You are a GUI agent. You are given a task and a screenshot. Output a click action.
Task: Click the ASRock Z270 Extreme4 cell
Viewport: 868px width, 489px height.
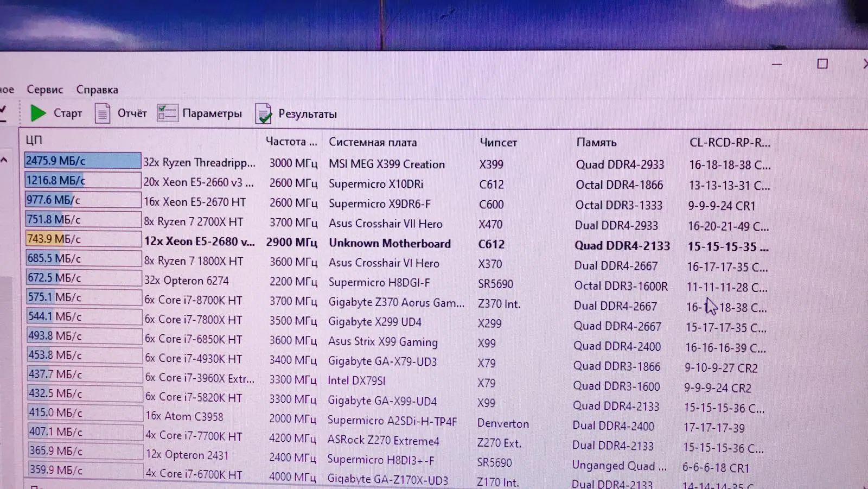coord(384,440)
